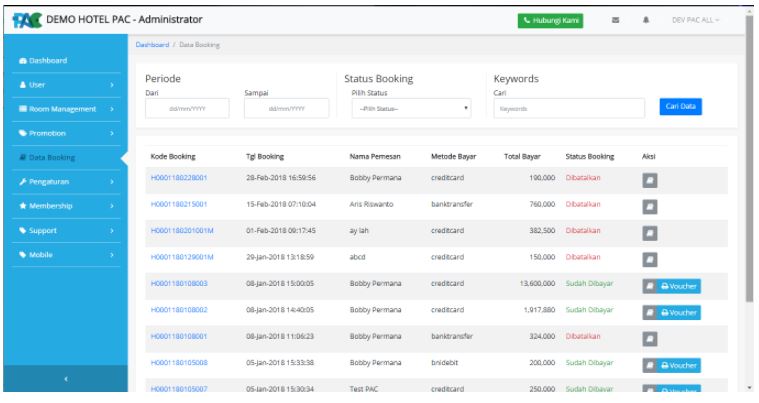The width and height of the screenshot is (759, 403).
Task: Expand the Promotion sidebar menu
Action: (x=66, y=133)
